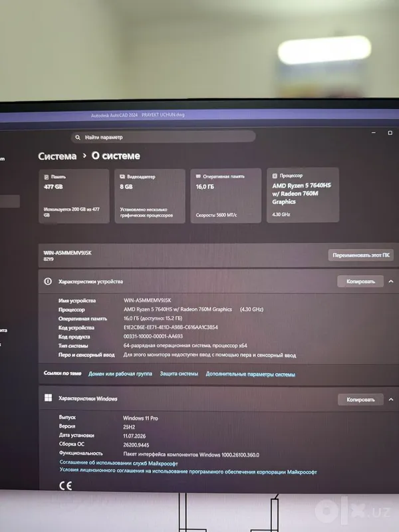Screen dimensions: 399x532
Task: Click Скорость: 5600 МТ/с text
Action: 216,215
